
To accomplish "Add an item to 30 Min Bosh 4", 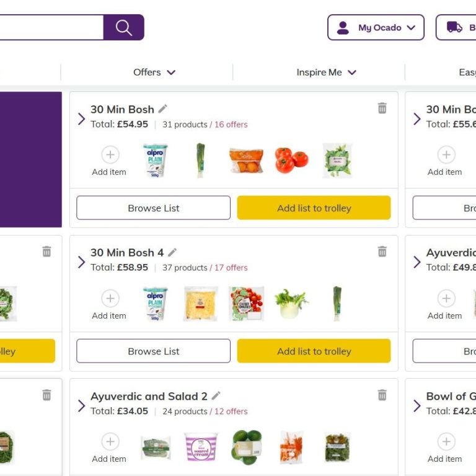I will (110, 299).
